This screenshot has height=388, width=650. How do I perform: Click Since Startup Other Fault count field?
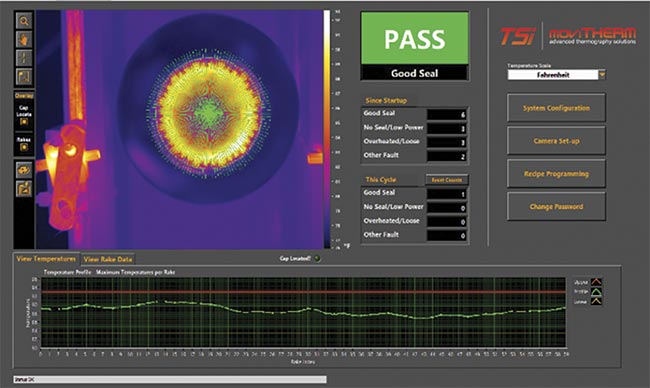pyautogui.click(x=447, y=156)
